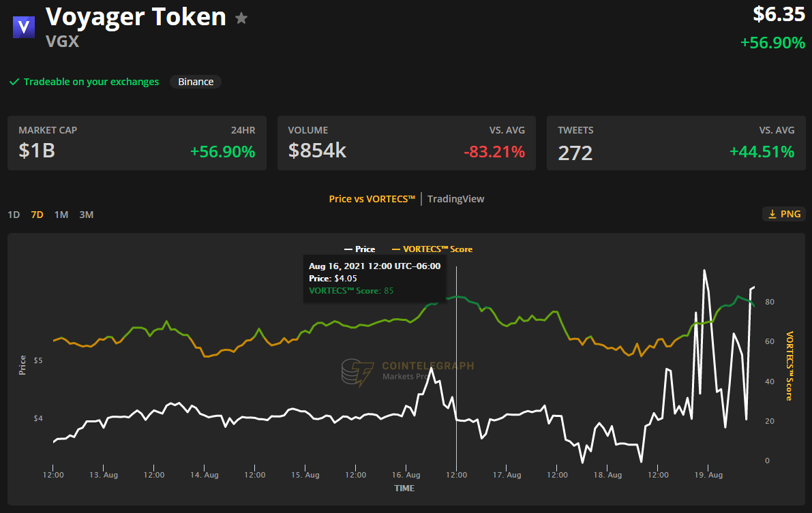This screenshot has width=812, height=513.
Task: Switch to the 1M time range
Action: tap(61, 215)
